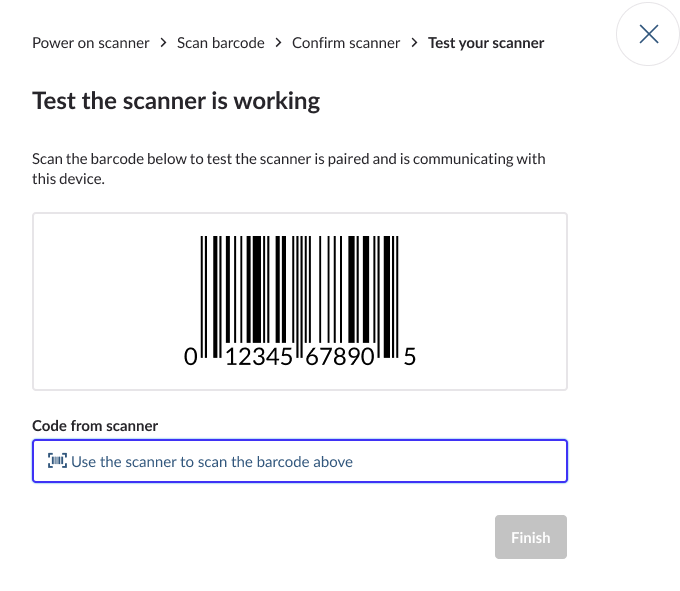Close the dialog with the X icon
This screenshot has width=680, height=591.
coord(648,35)
